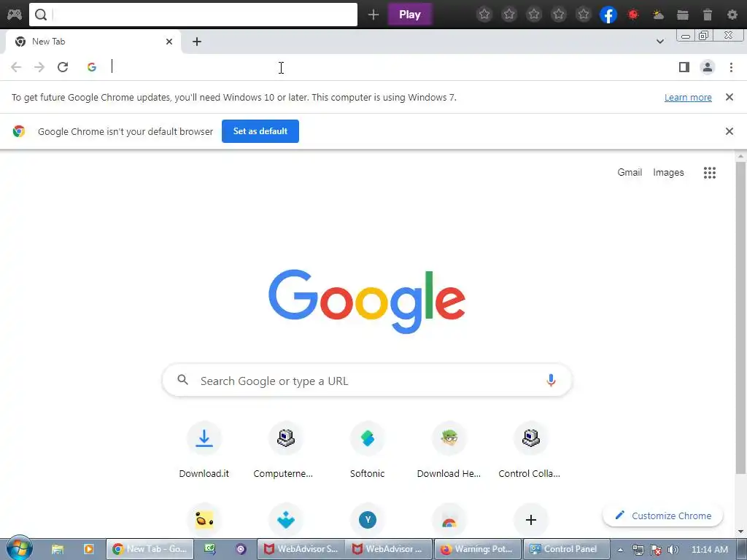Click the Action Center flag icon
The image size is (747, 560).
coord(656,550)
